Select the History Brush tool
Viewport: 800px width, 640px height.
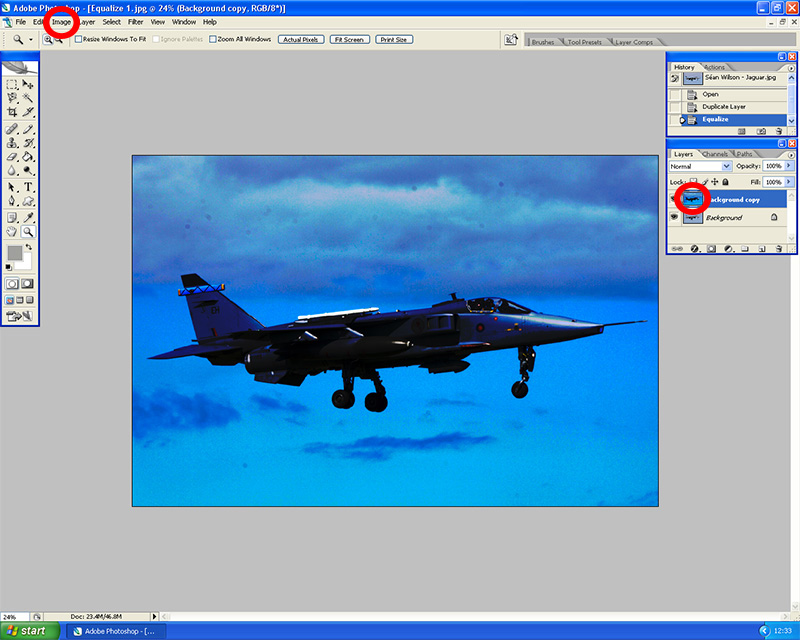[28, 143]
